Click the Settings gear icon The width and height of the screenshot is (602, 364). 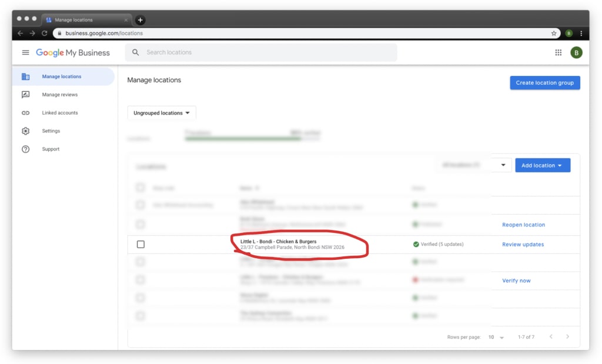tap(25, 131)
